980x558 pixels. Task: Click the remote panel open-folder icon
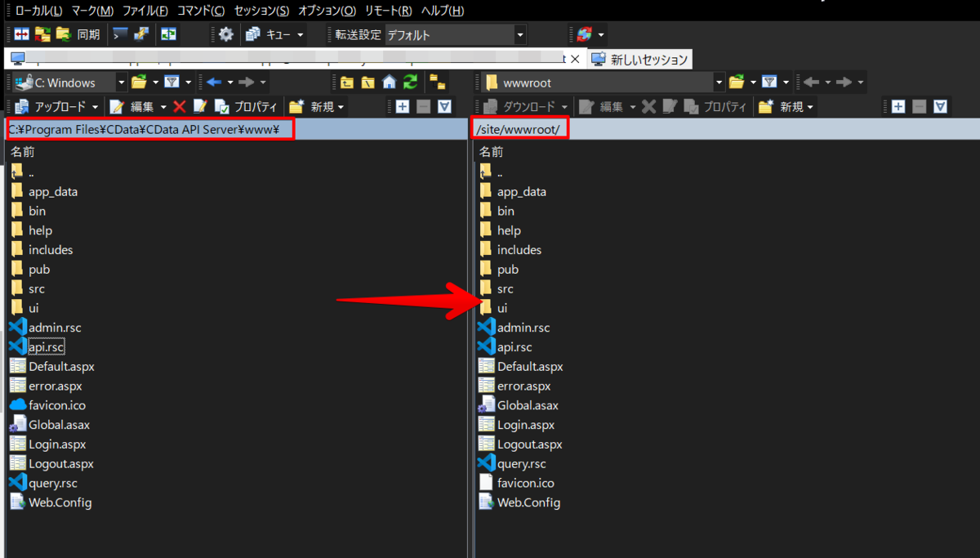(x=737, y=82)
